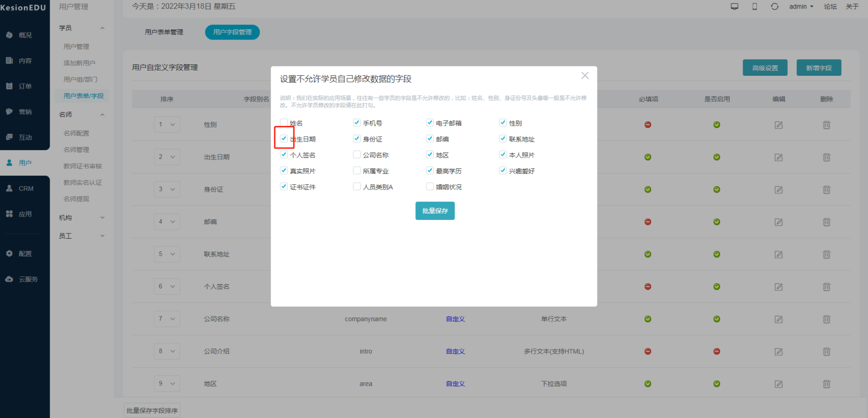Tick the 公司名称 checkbox in dialog
Image resolution: width=868 pixels, height=418 pixels.
coord(357,155)
